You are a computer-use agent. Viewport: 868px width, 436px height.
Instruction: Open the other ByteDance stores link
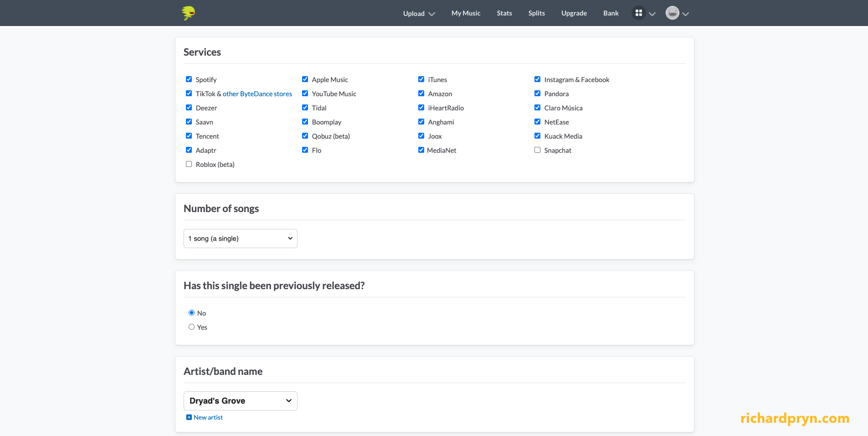pyautogui.click(x=257, y=93)
